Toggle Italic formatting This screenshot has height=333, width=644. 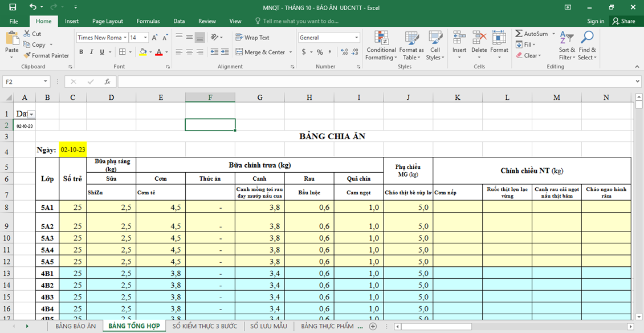[91, 52]
